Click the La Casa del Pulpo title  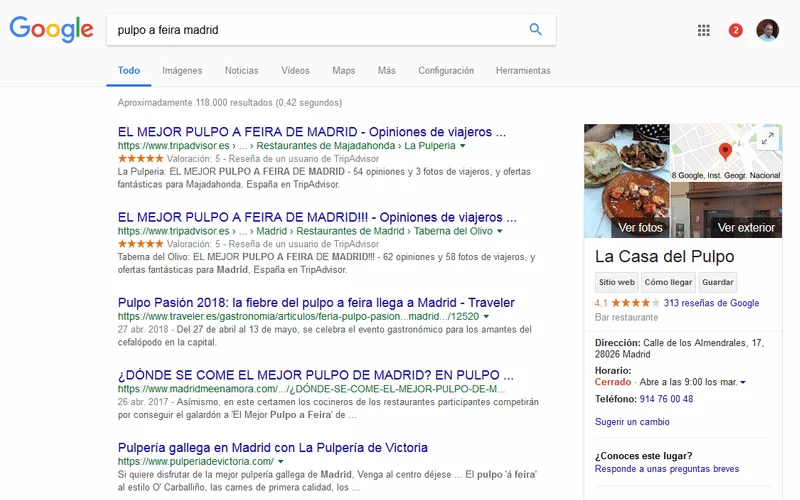pyautogui.click(x=664, y=256)
